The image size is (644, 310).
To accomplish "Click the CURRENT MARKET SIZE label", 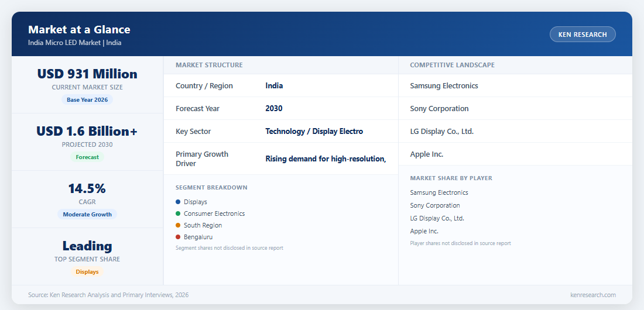I will pyautogui.click(x=87, y=88).
